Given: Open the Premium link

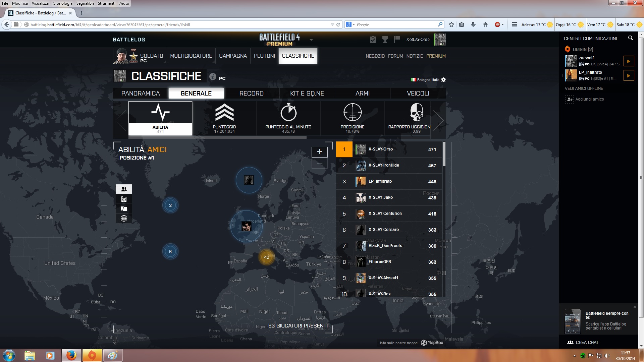Looking at the screenshot, I should pos(436,56).
